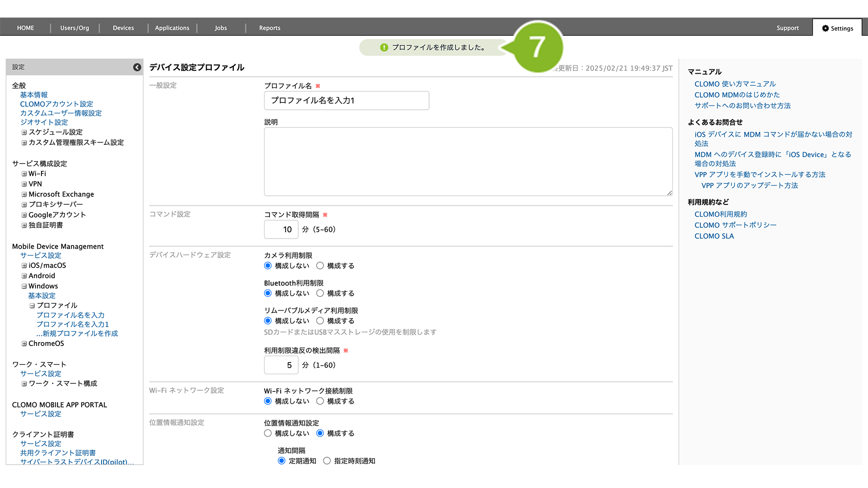Select 構成する for カメラ利用制限

click(x=320, y=266)
